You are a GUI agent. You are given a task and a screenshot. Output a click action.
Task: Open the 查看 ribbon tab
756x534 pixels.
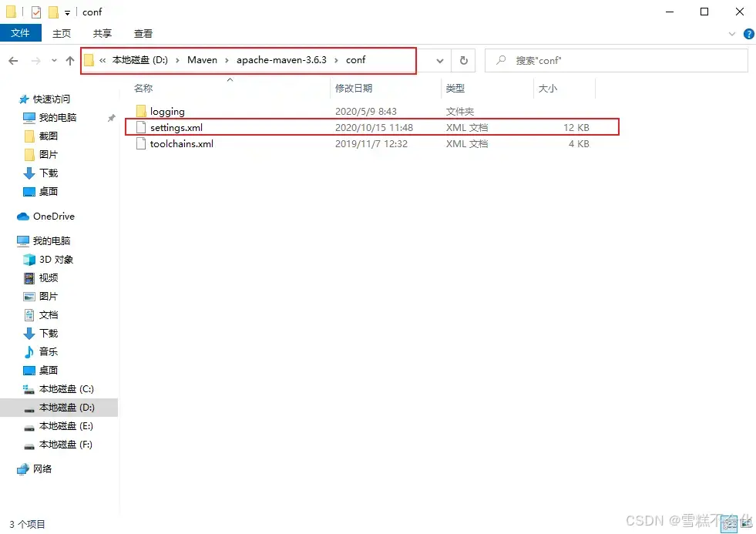143,33
